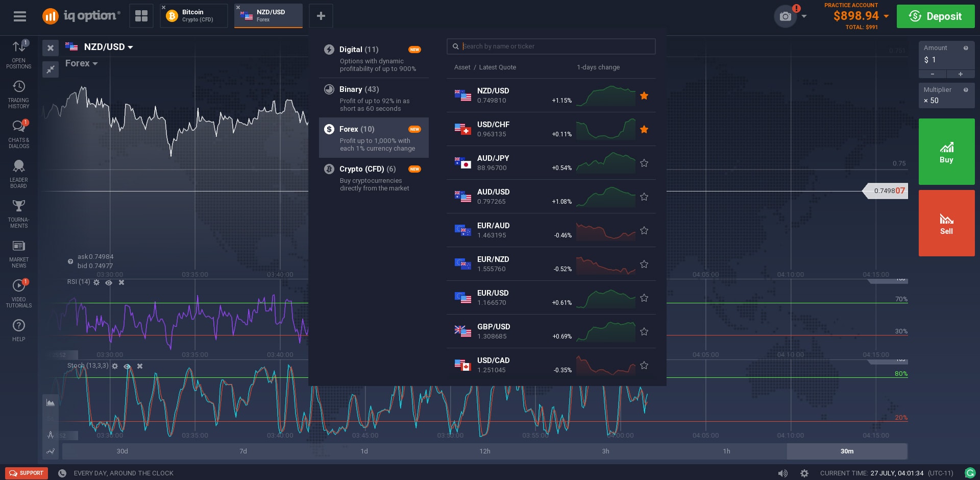
Task: Favorite EUR/NZD with the star
Action: [x=644, y=264]
